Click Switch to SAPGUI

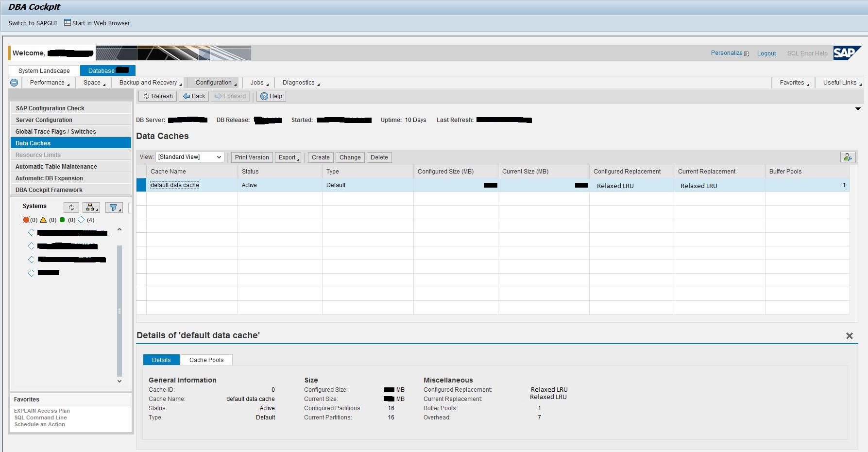[33, 23]
